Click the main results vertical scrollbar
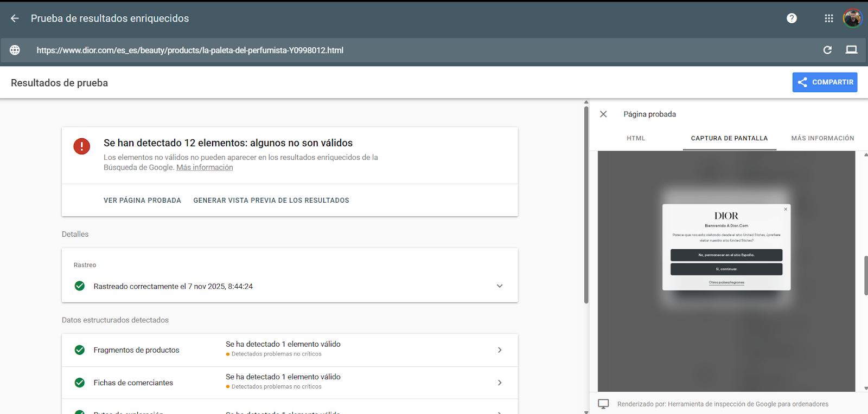 point(586,205)
